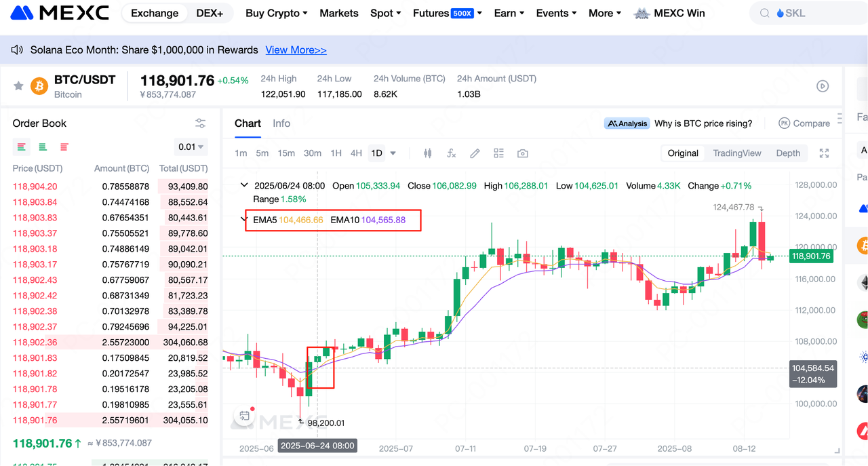Click the SKL search field
Viewport: 868px width, 466px height.
click(x=807, y=13)
